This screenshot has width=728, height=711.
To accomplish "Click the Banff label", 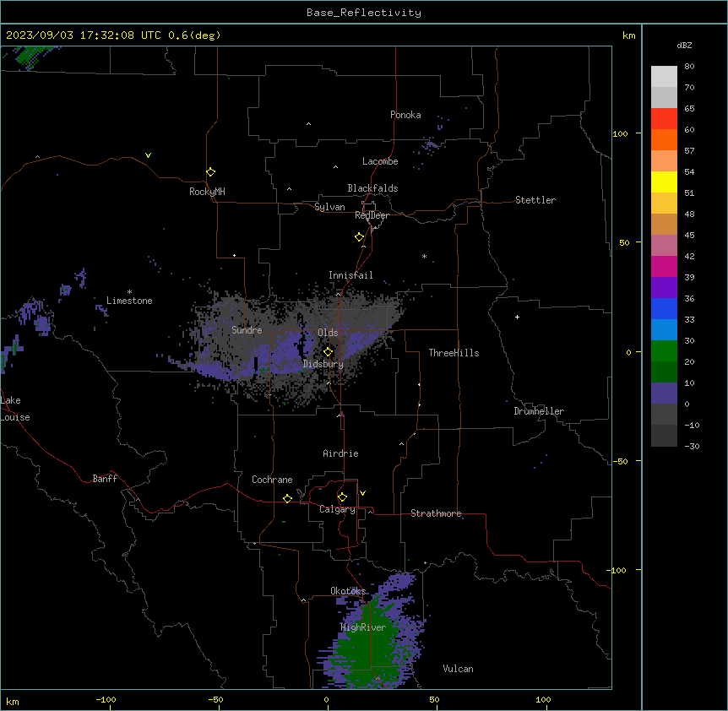I will 105,479.
